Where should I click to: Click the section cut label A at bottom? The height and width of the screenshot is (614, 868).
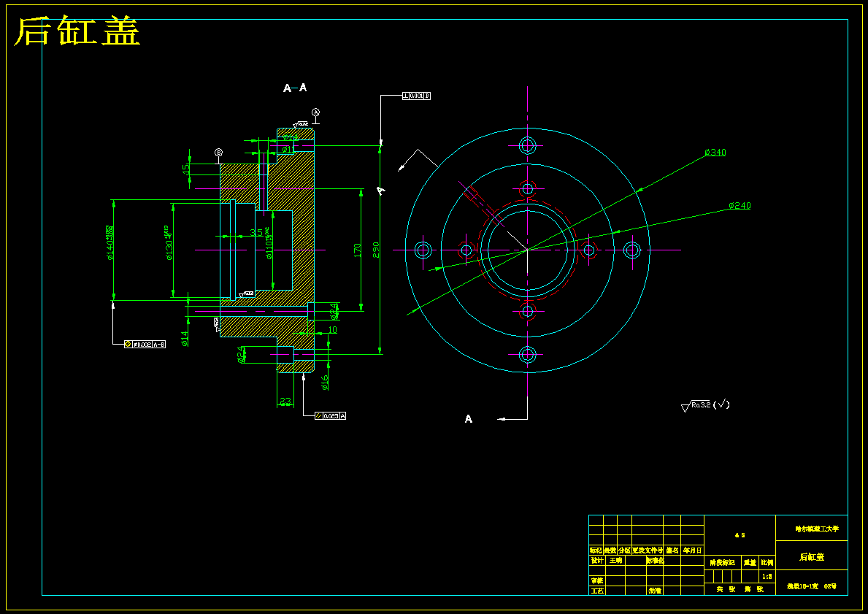(469, 419)
